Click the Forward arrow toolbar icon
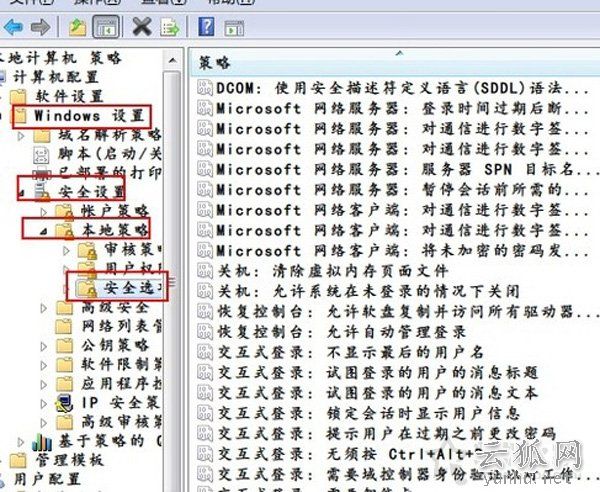Image resolution: width=600 pixels, height=492 pixels. click(41, 27)
